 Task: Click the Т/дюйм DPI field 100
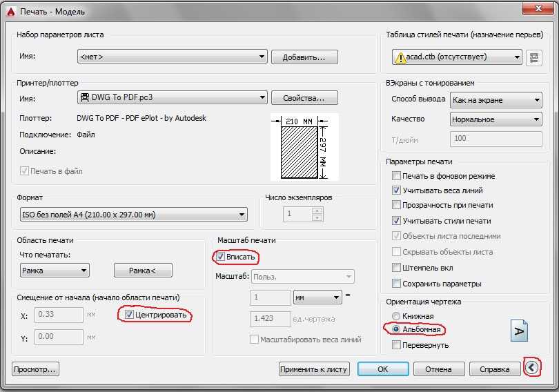point(496,139)
